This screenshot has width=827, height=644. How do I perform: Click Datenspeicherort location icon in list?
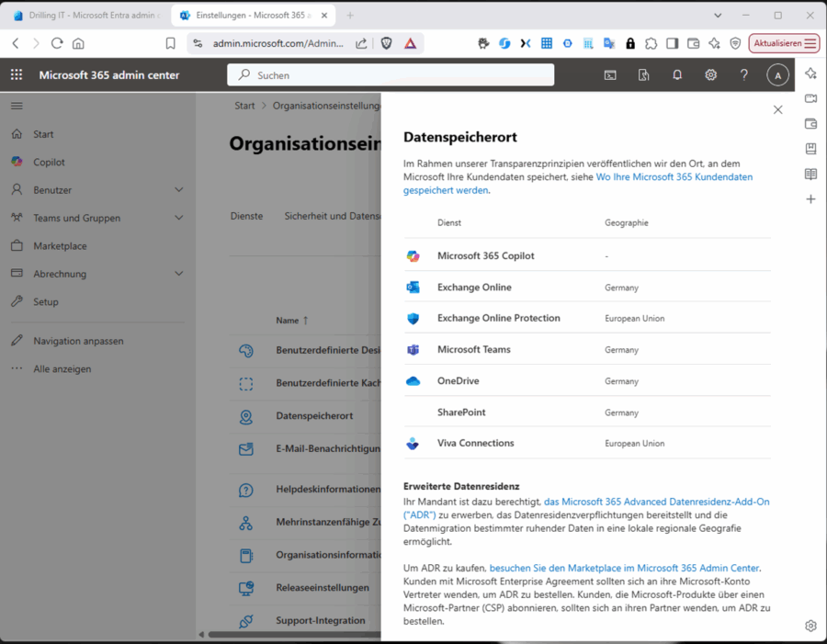click(x=245, y=417)
